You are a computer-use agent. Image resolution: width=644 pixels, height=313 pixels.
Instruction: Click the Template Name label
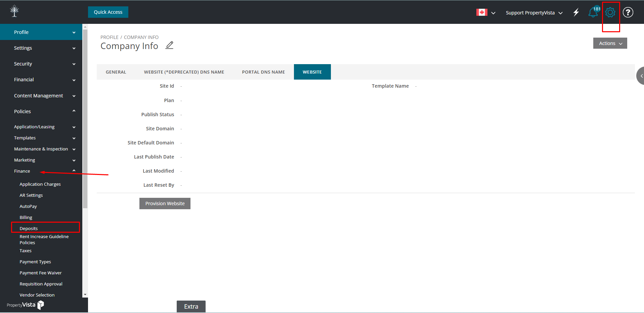coord(390,86)
